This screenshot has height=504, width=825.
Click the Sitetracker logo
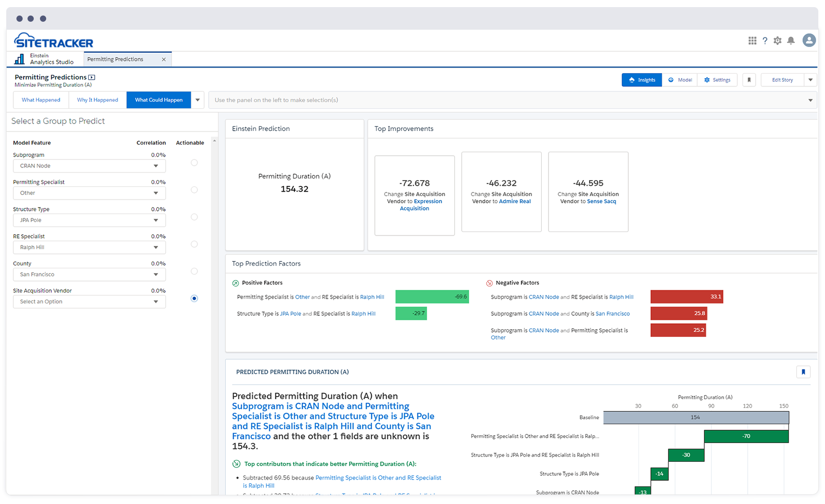click(53, 40)
